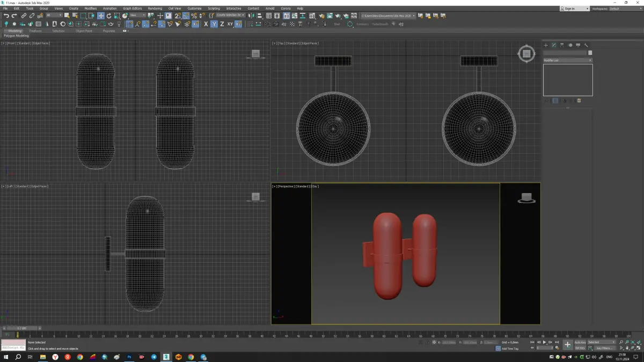Open the selection filter All dropdown
The image size is (644, 362).
pos(54,16)
